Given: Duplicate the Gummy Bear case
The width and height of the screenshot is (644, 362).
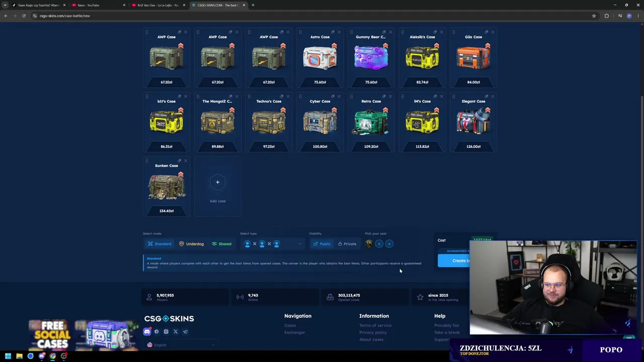Looking at the screenshot, I should (x=384, y=32).
